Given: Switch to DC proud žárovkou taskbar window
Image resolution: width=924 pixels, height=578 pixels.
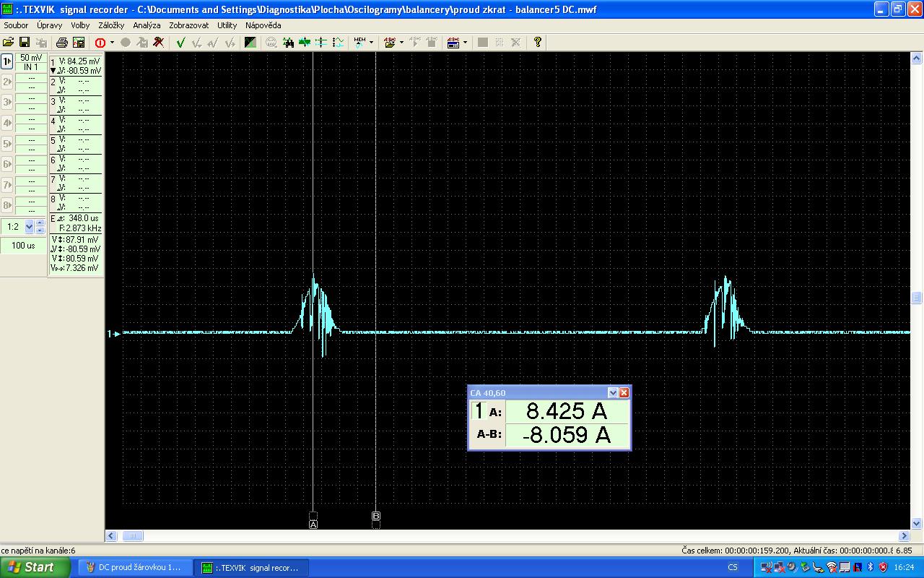Looking at the screenshot, I should pyautogui.click(x=135, y=567).
